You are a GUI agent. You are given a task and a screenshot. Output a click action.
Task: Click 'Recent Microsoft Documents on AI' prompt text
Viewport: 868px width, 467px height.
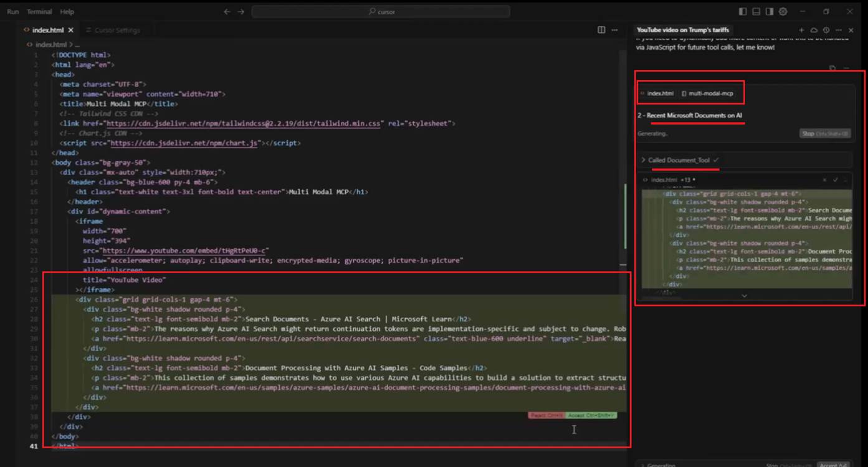(x=695, y=116)
